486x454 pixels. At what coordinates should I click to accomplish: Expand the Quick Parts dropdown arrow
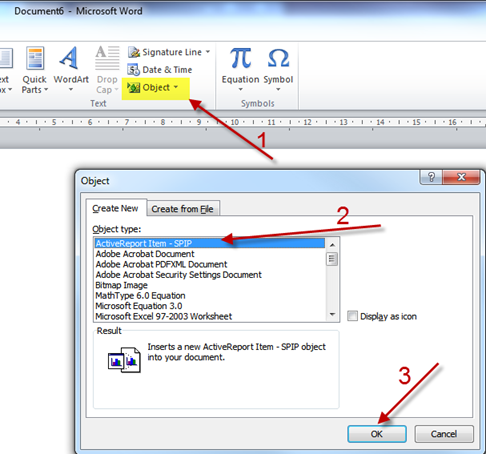pyautogui.click(x=46, y=90)
